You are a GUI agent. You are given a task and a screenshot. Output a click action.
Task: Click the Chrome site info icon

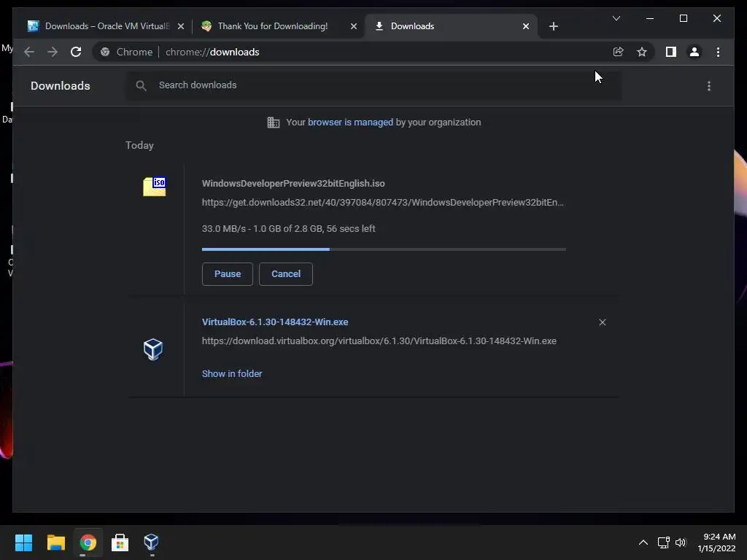[x=105, y=52]
